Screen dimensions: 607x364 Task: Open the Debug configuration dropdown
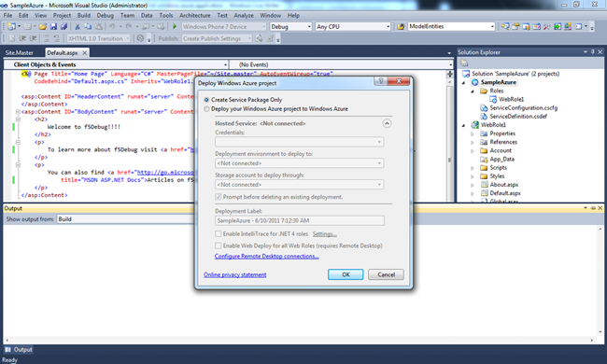290,27
